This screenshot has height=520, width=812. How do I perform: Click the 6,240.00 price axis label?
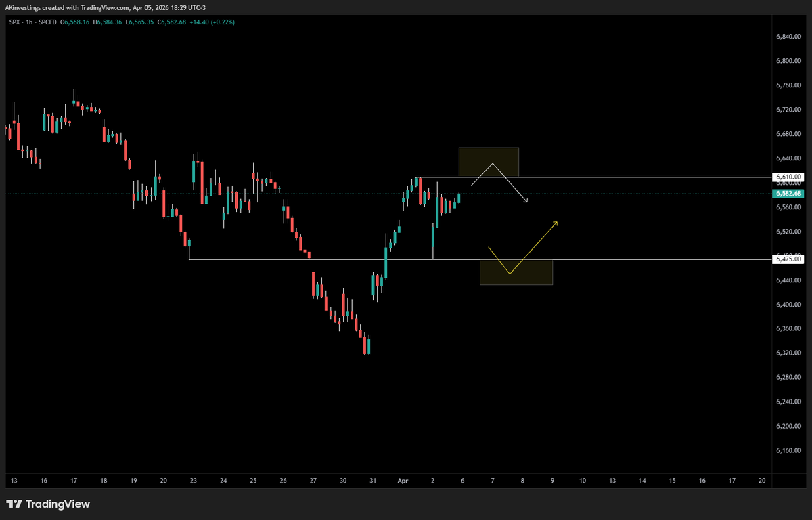[788, 402]
